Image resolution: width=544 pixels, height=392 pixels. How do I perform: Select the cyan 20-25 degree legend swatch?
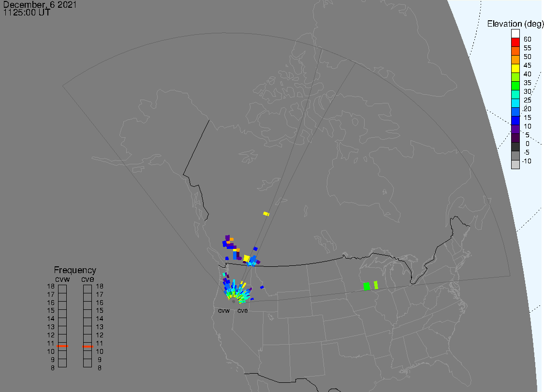click(515, 103)
